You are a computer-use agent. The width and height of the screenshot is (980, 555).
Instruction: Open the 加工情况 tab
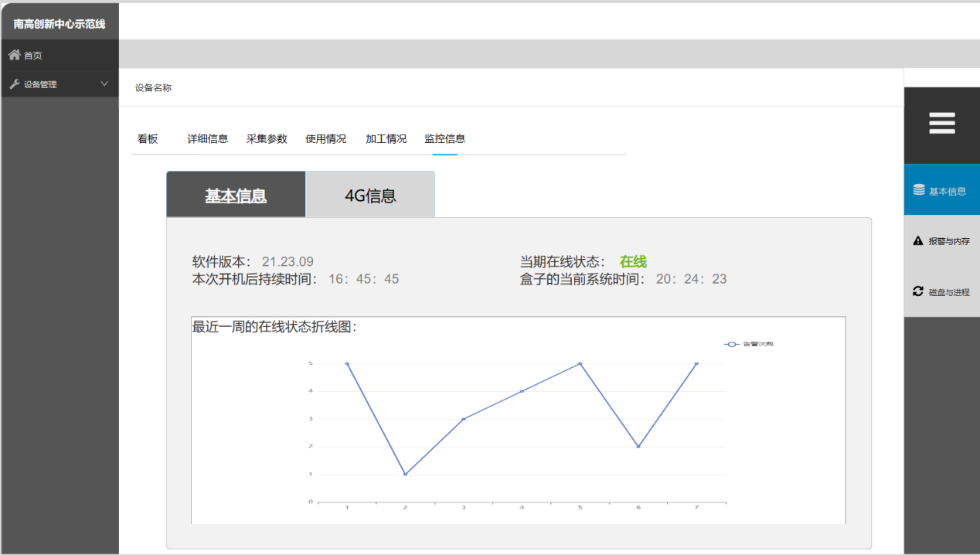386,139
